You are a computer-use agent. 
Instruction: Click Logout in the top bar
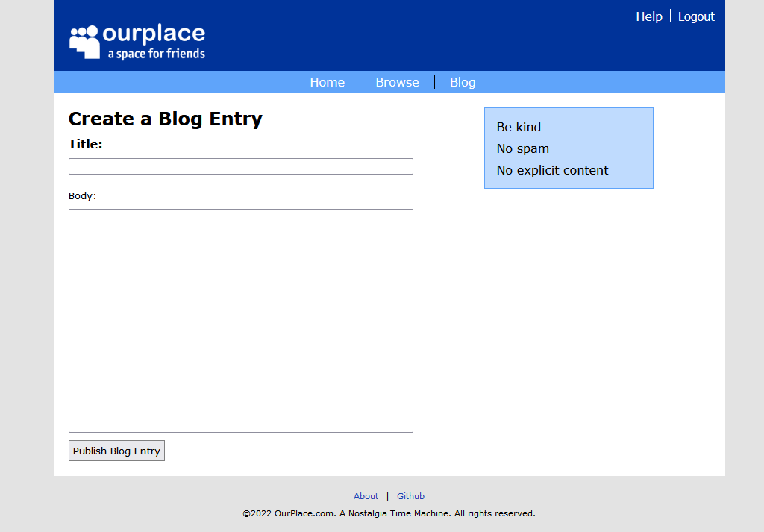[x=695, y=16]
